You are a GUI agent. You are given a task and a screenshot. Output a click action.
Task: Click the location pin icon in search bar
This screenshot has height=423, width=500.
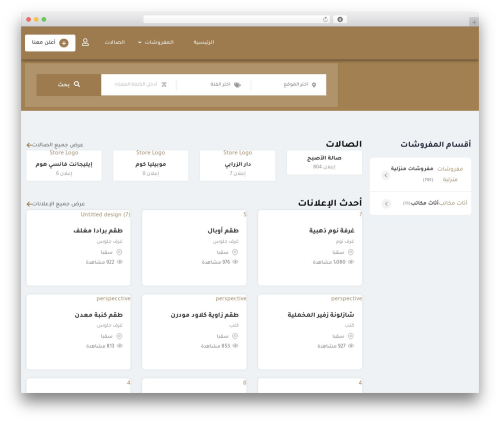coord(314,85)
